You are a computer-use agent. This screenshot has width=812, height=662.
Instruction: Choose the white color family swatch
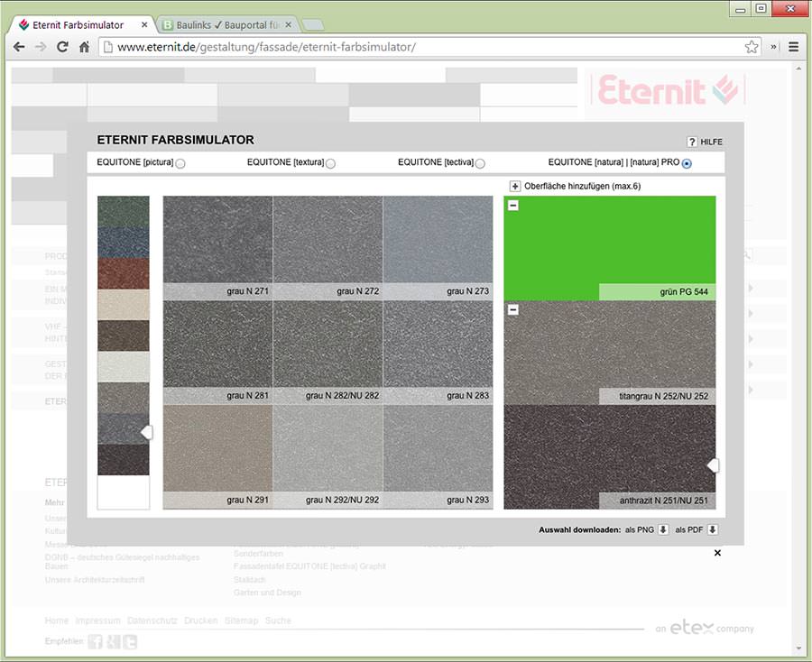124,492
